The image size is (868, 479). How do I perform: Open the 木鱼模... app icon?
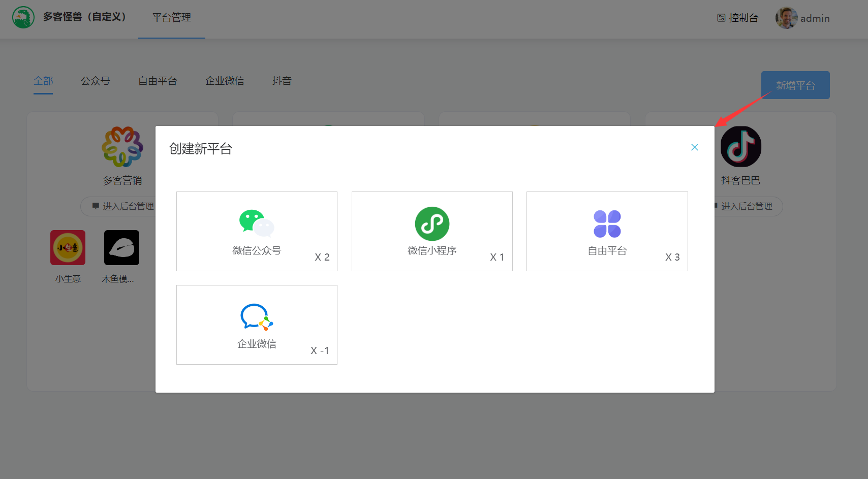[x=121, y=247]
